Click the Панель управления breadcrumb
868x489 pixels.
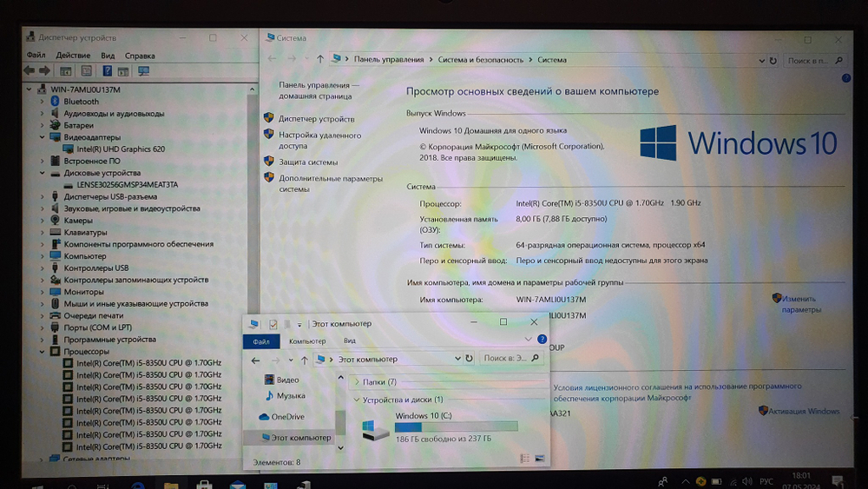point(389,59)
